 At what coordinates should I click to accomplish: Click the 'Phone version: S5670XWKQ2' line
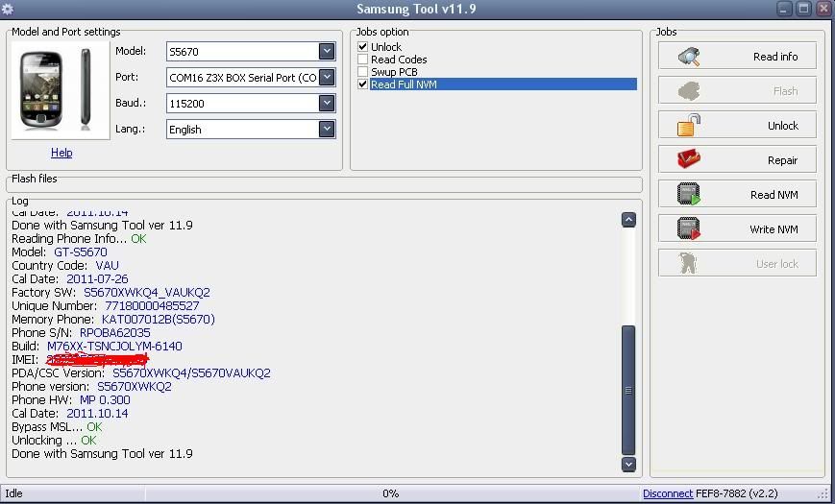91,386
